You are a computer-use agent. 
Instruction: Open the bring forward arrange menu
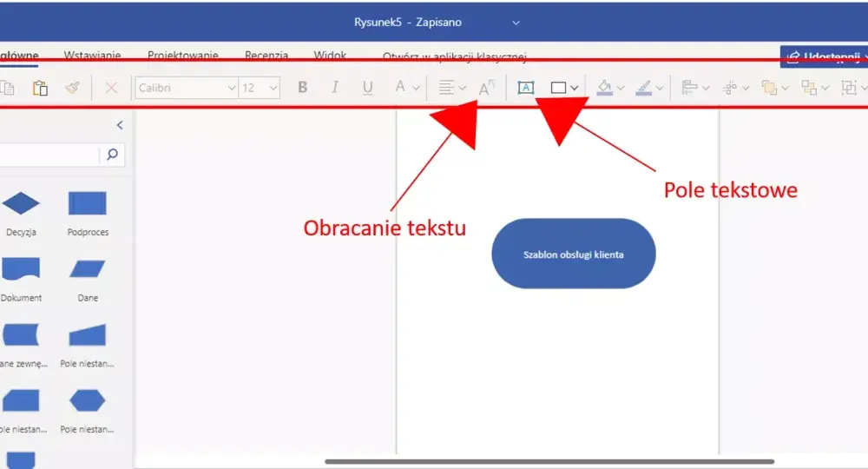pos(775,88)
